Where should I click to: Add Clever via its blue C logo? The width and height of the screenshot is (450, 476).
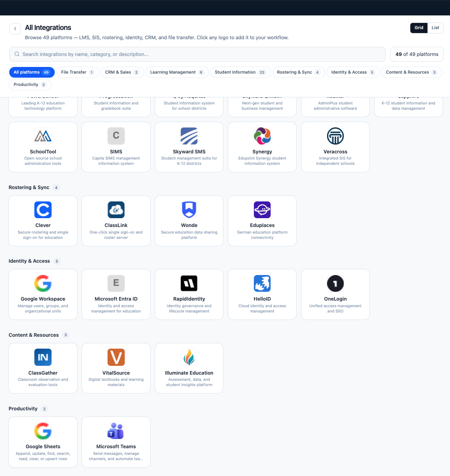point(43,209)
